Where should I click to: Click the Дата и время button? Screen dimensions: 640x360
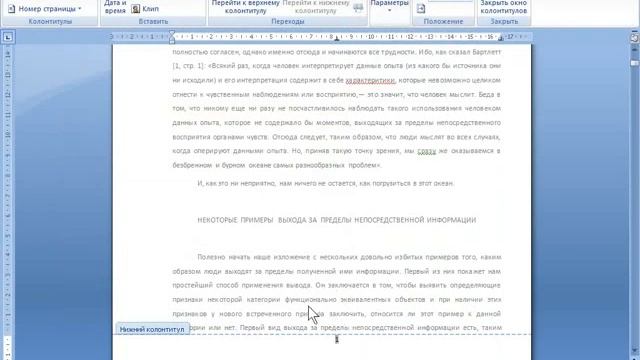click(115, 7)
